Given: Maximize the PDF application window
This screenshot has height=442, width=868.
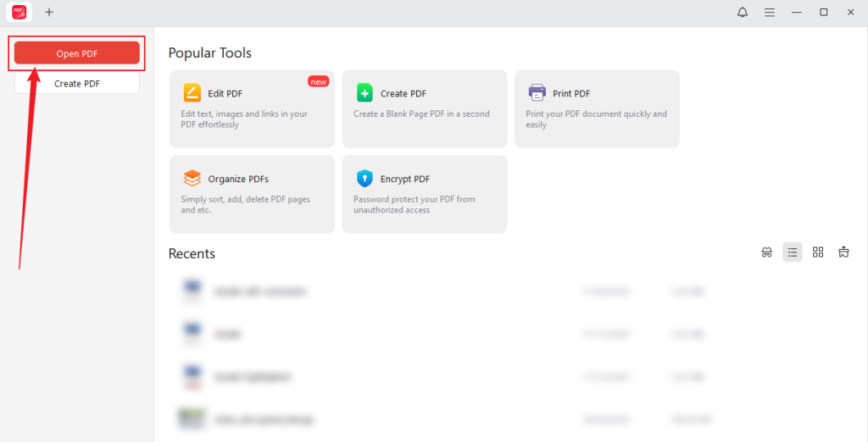Looking at the screenshot, I should [824, 12].
